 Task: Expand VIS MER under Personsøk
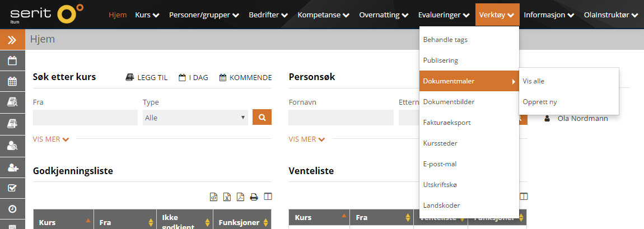tap(307, 139)
